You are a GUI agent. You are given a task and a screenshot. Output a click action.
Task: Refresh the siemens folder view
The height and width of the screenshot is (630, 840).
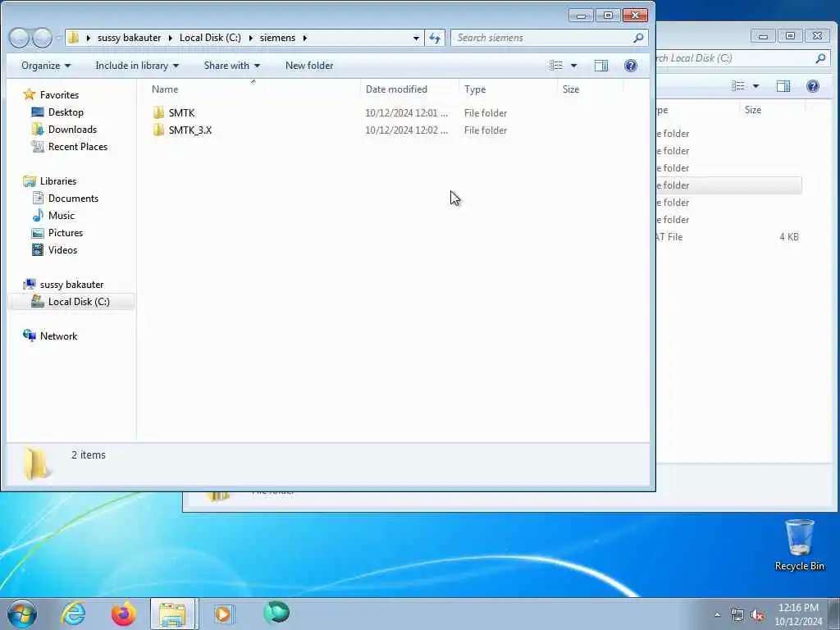[x=435, y=38]
